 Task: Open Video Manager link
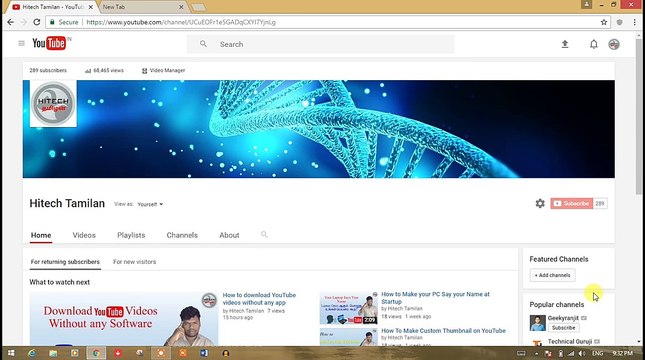click(164, 71)
